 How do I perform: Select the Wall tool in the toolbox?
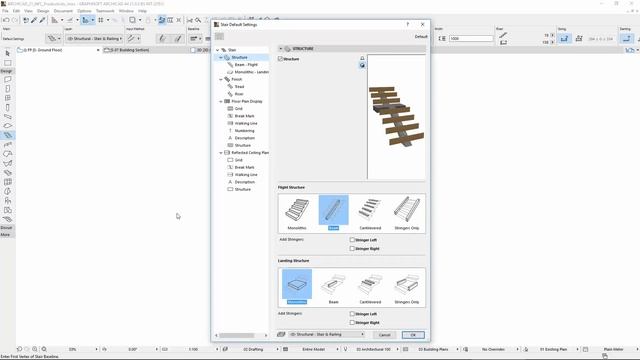point(7,80)
